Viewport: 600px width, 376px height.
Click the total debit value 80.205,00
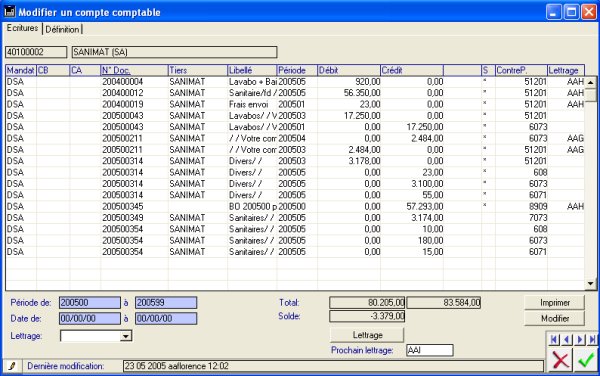coord(367,303)
